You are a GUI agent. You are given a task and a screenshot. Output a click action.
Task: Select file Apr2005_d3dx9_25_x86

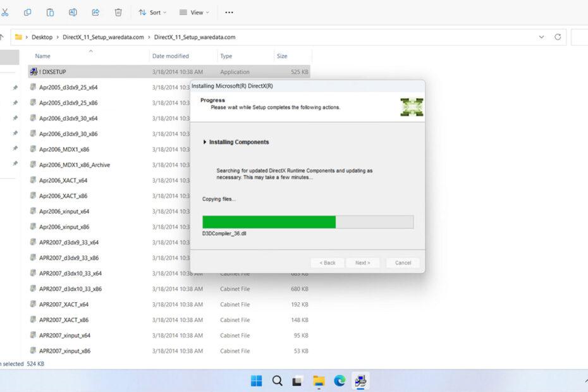coord(68,103)
